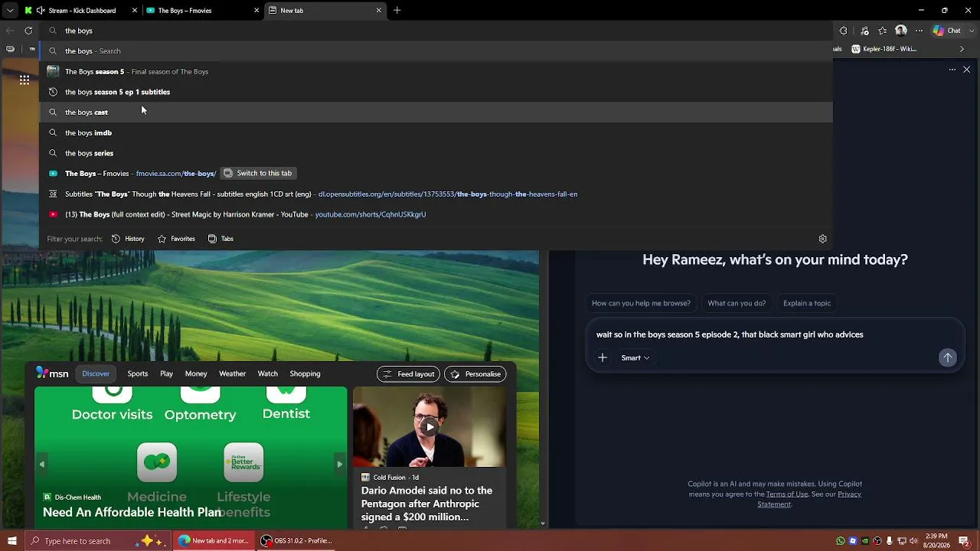Click 'How can you help me browse?' suggestion
Image resolution: width=980 pixels, height=551 pixels.
[x=641, y=303]
